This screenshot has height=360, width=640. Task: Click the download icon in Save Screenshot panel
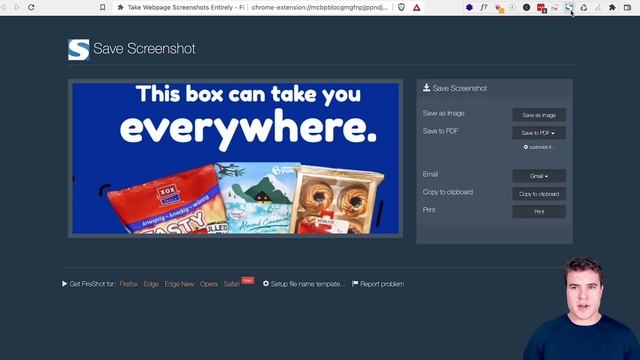click(427, 88)
